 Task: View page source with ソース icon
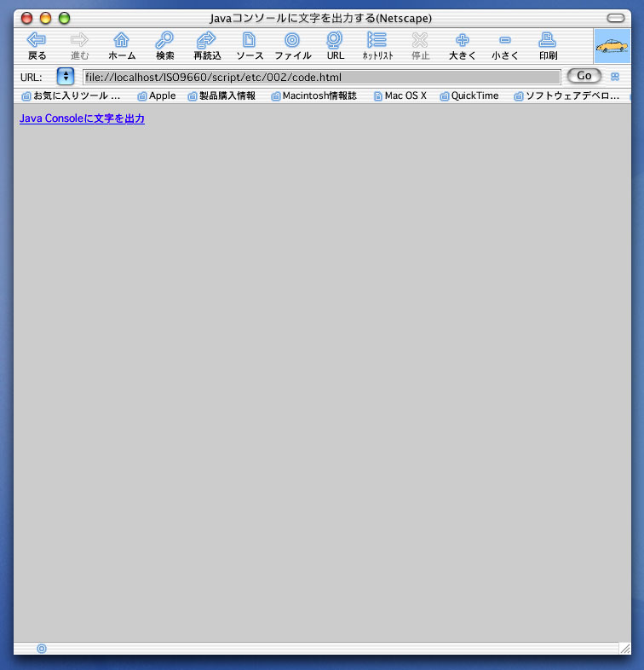pos(250,46)
